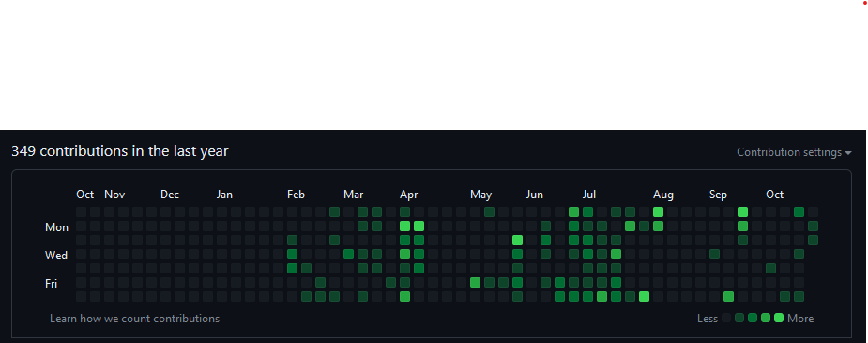Click the 'May' month label
The width and height of the screenshot is (868, 343).
click(x=481, y=195)
